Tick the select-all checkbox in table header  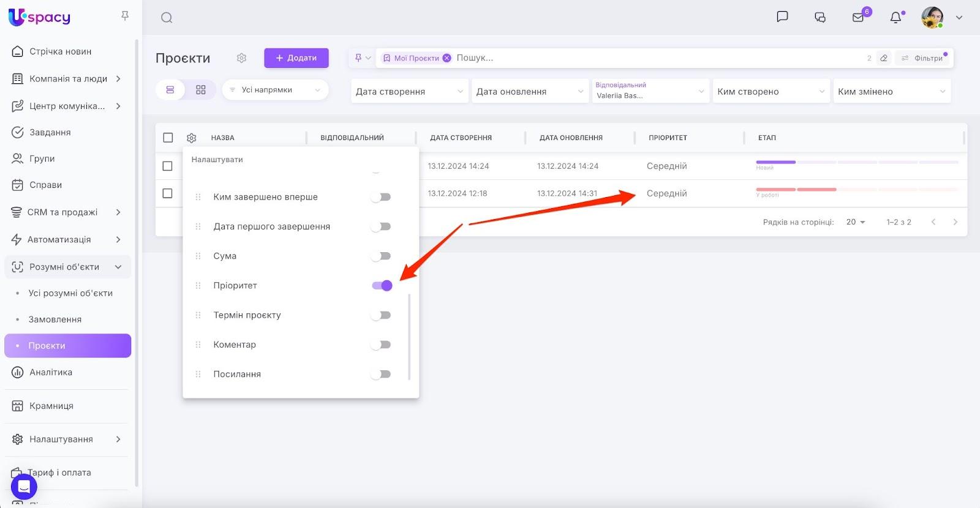click(168, 138)
